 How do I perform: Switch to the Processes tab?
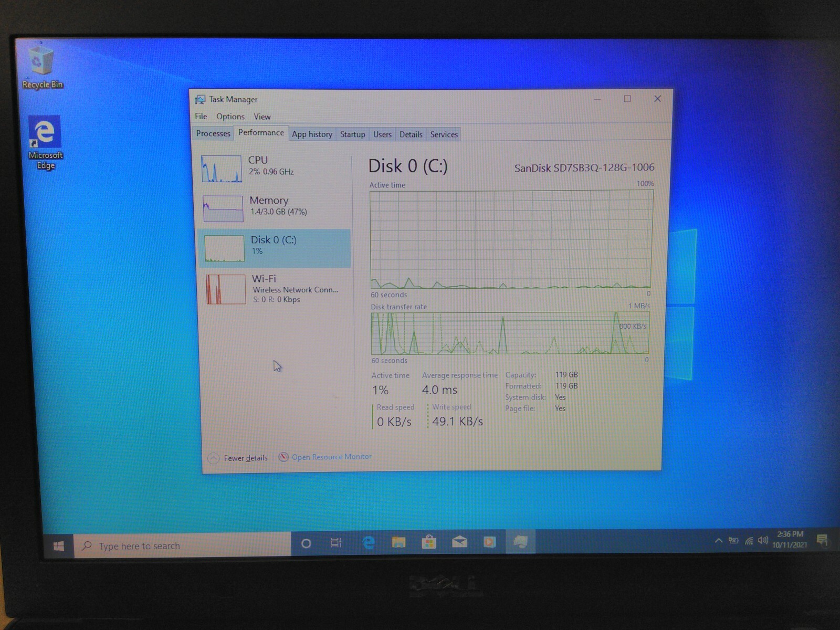point(213,133)
